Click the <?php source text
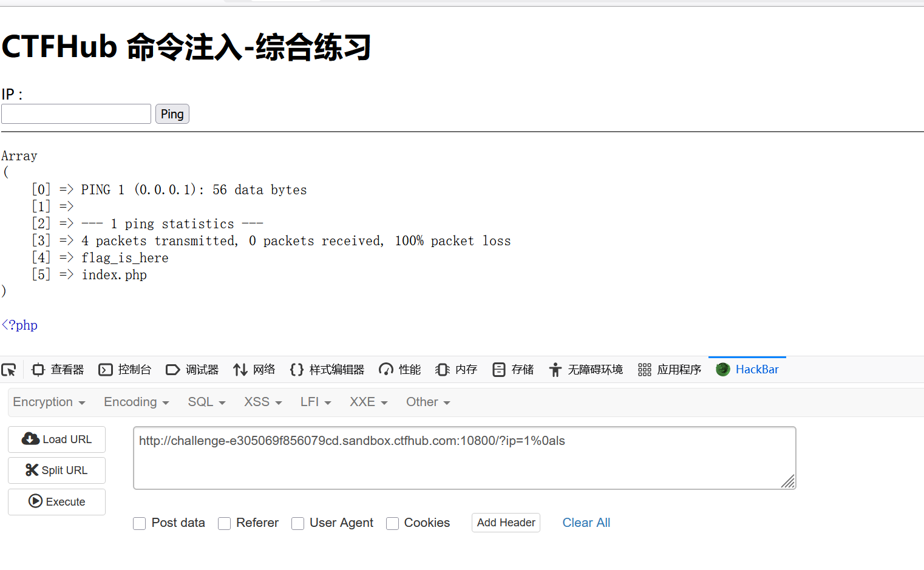 (19, 325)
